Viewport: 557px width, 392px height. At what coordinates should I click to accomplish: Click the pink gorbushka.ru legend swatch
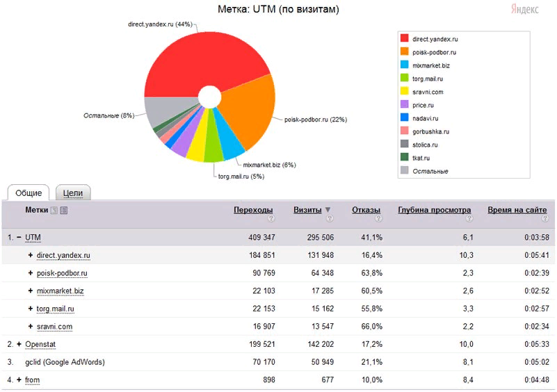point(404,130)
